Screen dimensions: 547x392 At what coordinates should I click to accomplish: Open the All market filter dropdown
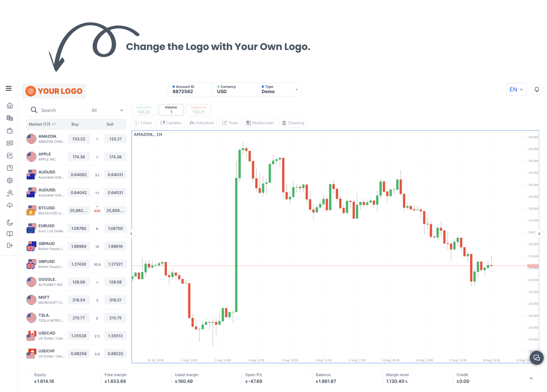tap(107, 110)
